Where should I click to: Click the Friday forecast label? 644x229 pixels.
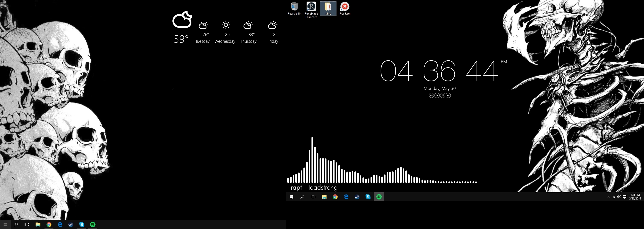pos(273,41)
